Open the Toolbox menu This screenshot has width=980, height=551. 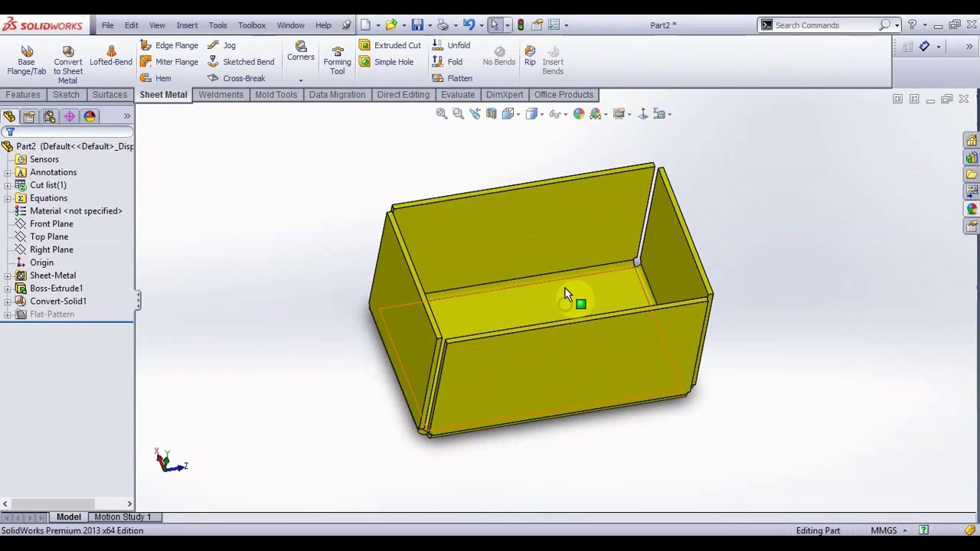click(251, 25)
